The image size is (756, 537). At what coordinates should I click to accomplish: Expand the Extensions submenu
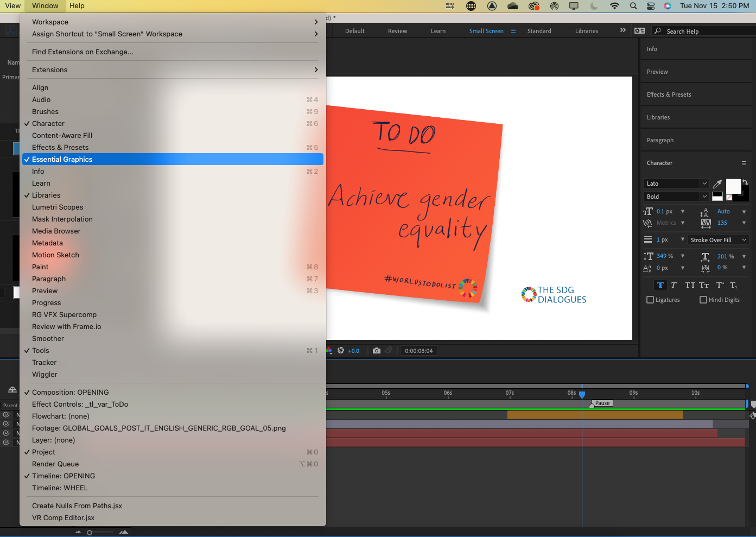(173, 70)
